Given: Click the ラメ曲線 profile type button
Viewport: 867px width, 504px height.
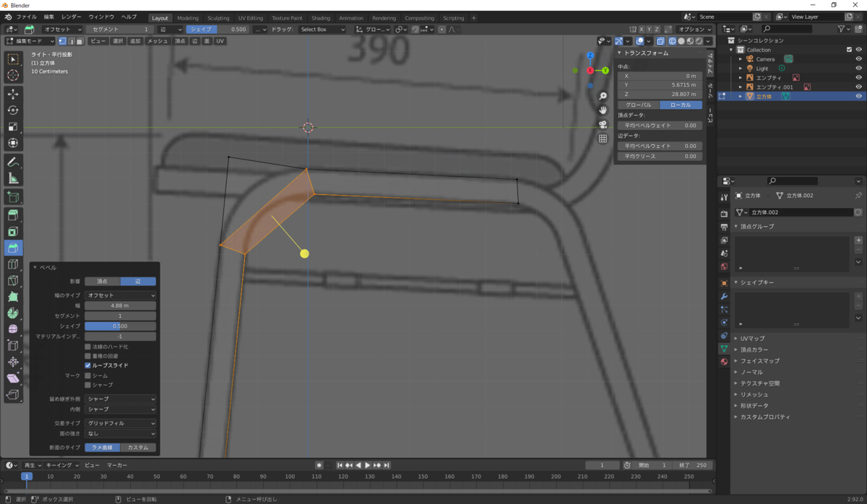Looking at the screenshot, I should [102, 447].
